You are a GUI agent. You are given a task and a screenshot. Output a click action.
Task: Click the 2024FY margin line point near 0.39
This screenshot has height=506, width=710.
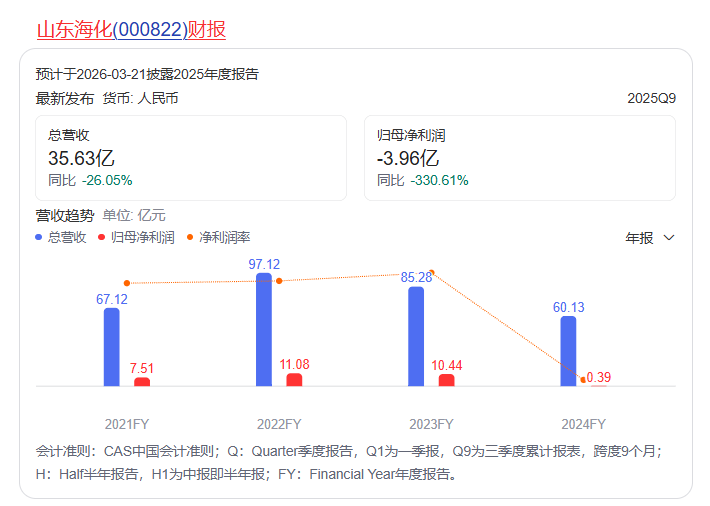click(x=583, y=379)
